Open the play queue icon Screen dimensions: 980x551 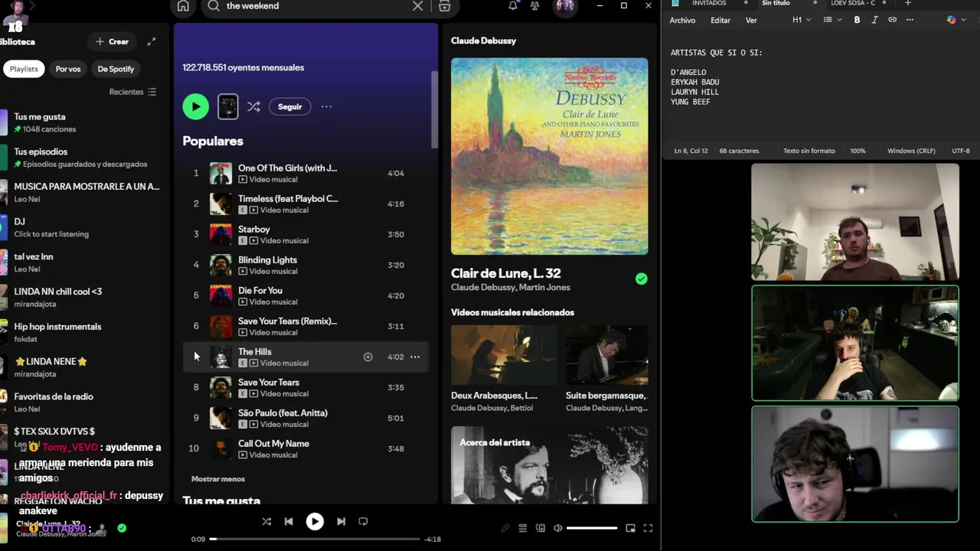point(523,528)
